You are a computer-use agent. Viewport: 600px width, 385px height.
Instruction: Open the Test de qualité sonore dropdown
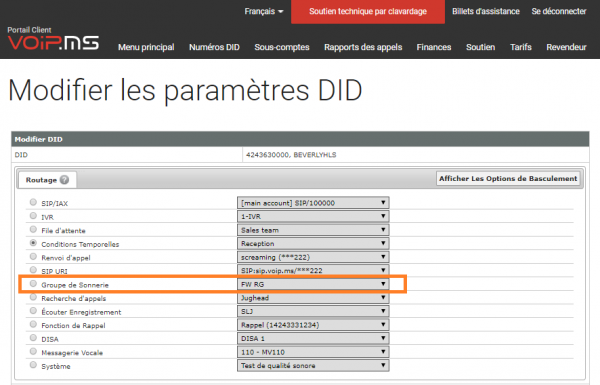tap(313, 365)
